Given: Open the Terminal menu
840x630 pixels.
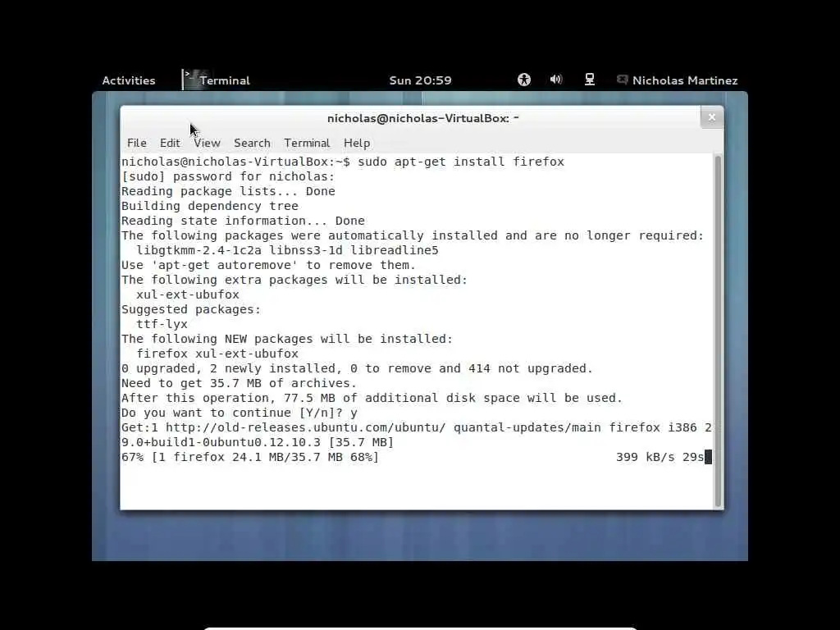Looking at the screenshot, I should point(307,143).
